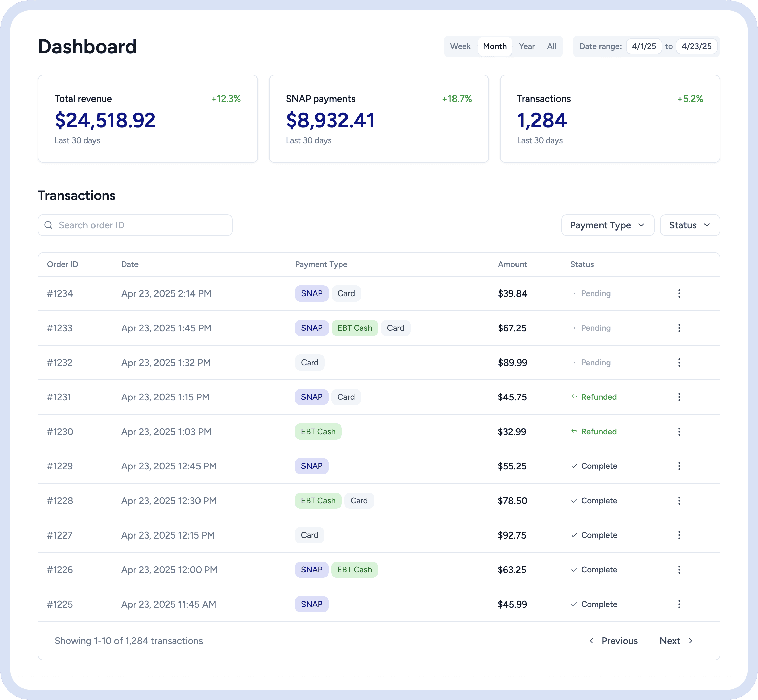Expand the Status filter dropdown
This screenshot has height=700, width=758.
click(690, 225)
